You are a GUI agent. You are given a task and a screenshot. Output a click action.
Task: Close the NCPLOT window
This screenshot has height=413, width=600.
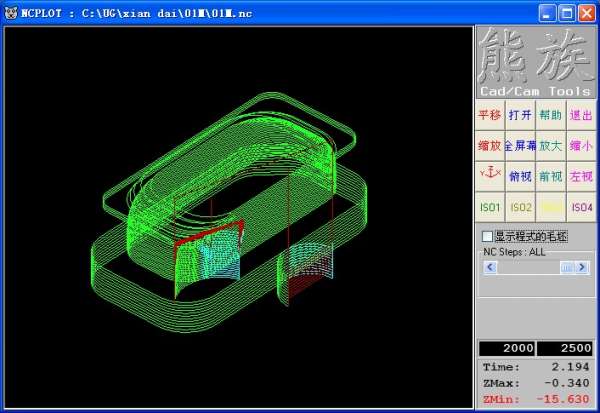pos(586,13)
